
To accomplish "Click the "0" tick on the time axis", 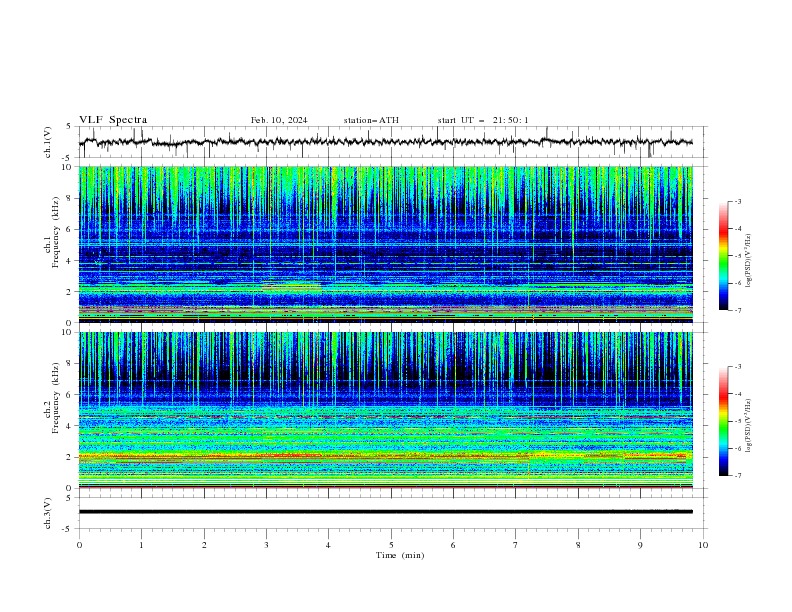I will coord(79,545).
